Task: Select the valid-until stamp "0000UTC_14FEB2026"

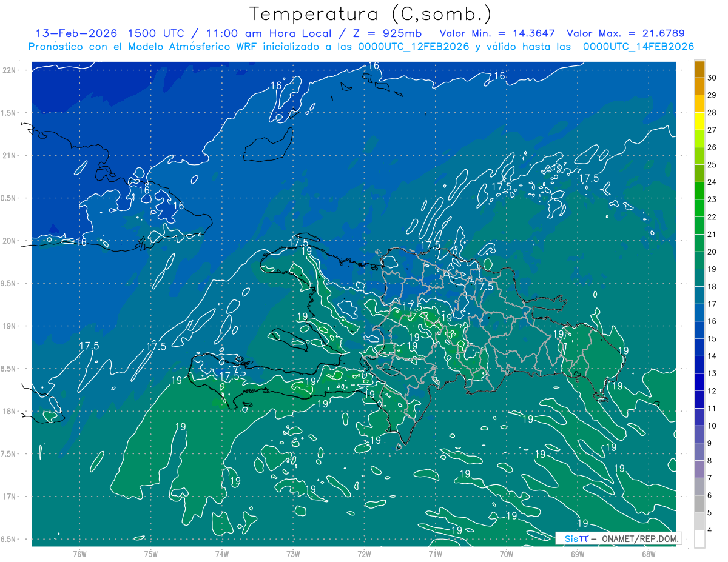Action: (x=639, y=47)
